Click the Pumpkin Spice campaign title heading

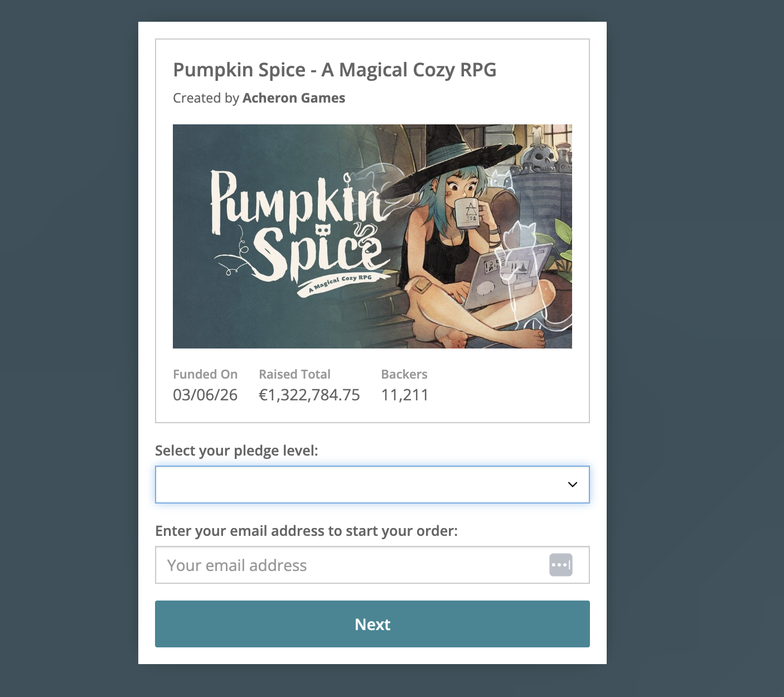pos(335,70)
